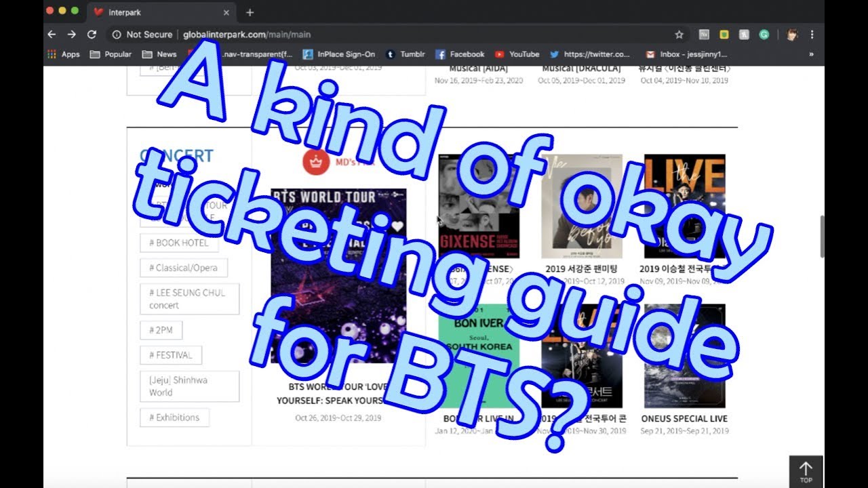The image size is (868, 488).
Task: Click the 2019 서강준 팬미팅 title
Action: coord(582,269)
